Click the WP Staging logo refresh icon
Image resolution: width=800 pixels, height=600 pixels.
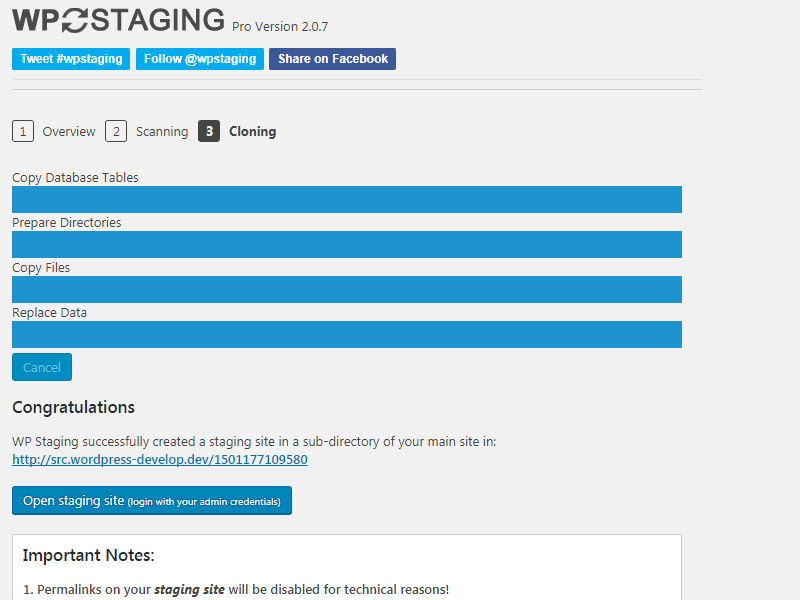tap(75, 21)
